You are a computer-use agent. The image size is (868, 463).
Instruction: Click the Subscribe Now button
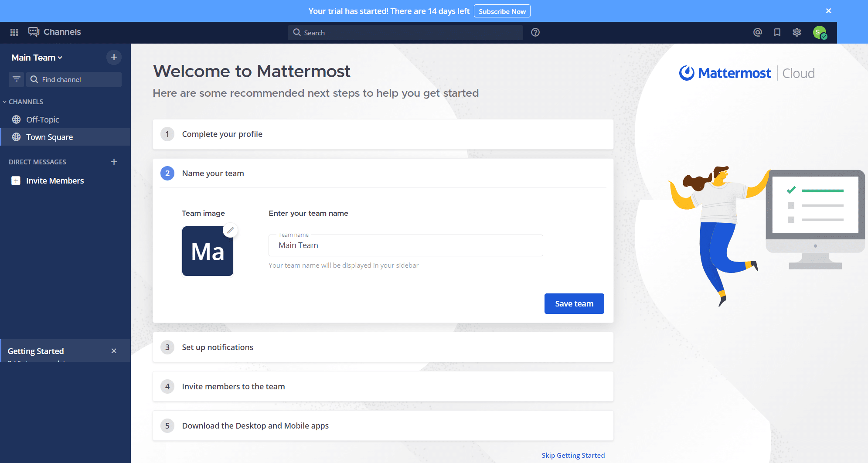click(x=502, y=11)
